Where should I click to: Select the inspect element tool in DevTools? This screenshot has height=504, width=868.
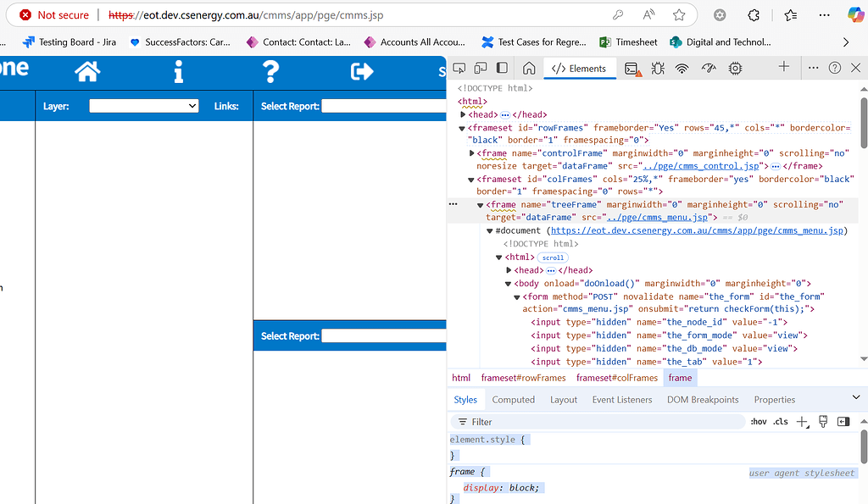point(459,67)
